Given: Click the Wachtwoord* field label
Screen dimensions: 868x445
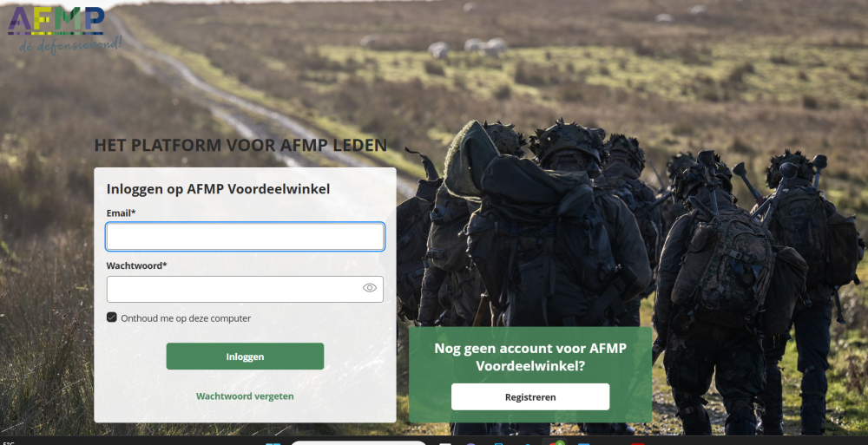Looking at the screenshot, I should pyautogui.click(x=137, y=265).
